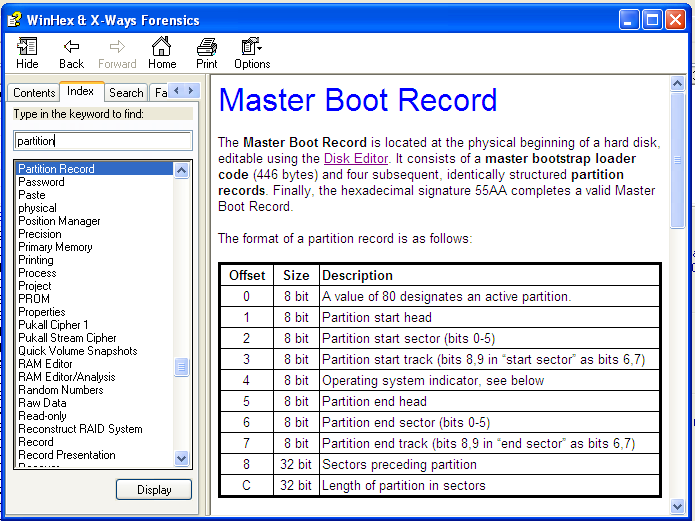Select 'Partition Record' in the index list

57,169
